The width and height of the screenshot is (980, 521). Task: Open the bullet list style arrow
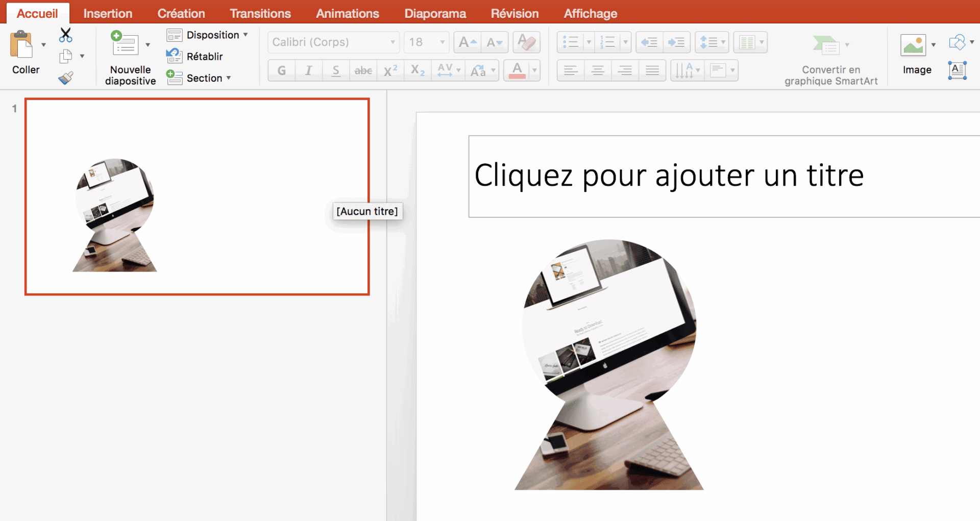pos(588,42)
